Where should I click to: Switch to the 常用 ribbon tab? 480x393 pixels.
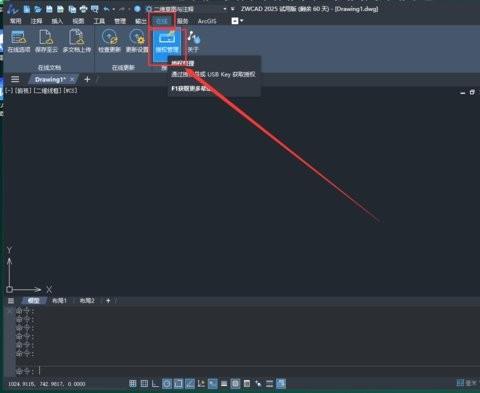[15, 21]
